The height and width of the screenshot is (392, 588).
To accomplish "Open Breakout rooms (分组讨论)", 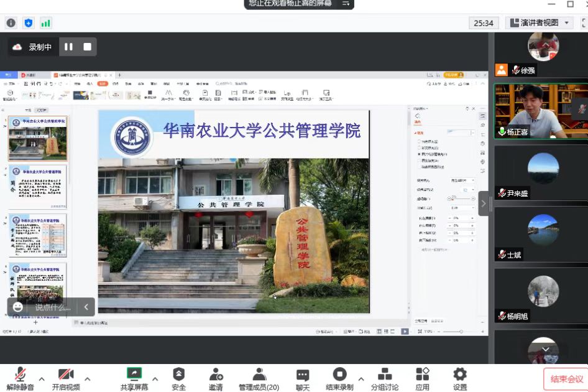I will (x=384, y=378).
